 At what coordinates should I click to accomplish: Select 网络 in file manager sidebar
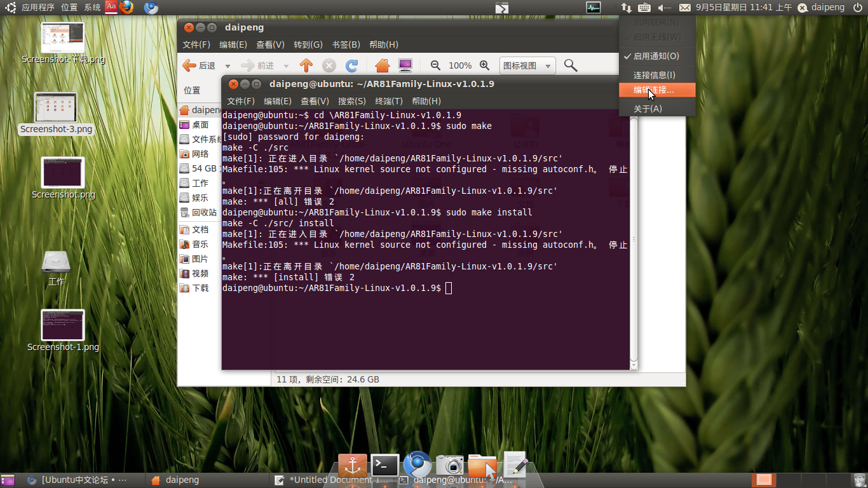(x=200, y=154)
